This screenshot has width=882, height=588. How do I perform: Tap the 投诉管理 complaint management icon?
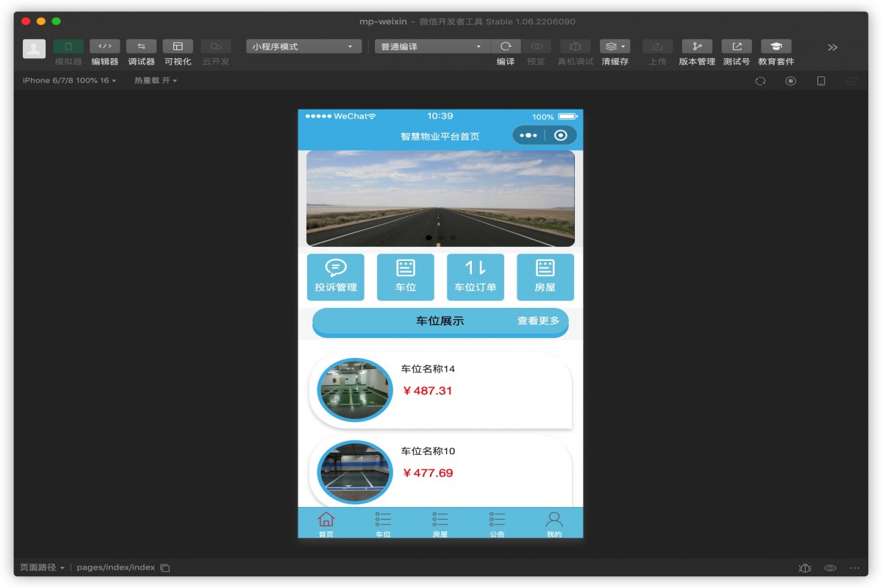pos(336,277)
